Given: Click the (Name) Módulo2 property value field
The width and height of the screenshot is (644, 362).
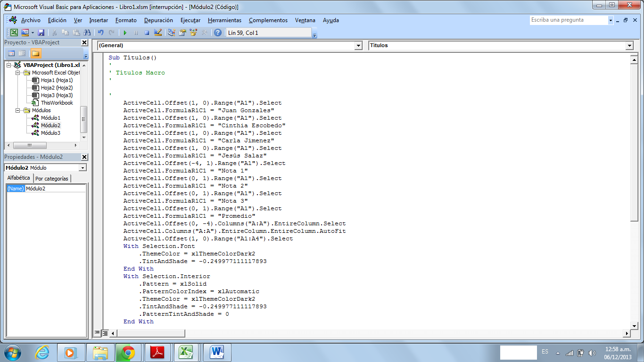Looking at the screenshot, I should coord(55,189).
